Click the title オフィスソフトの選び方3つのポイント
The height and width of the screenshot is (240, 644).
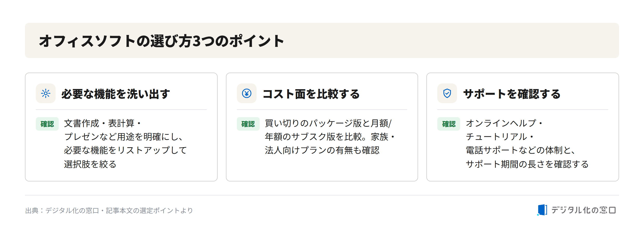[x=162, y=41]
